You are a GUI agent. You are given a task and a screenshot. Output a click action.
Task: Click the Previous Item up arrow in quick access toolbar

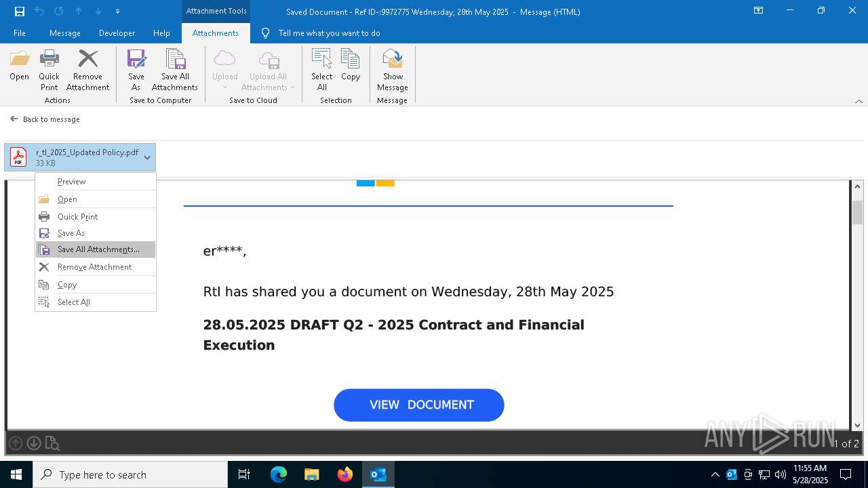(79, 11)
